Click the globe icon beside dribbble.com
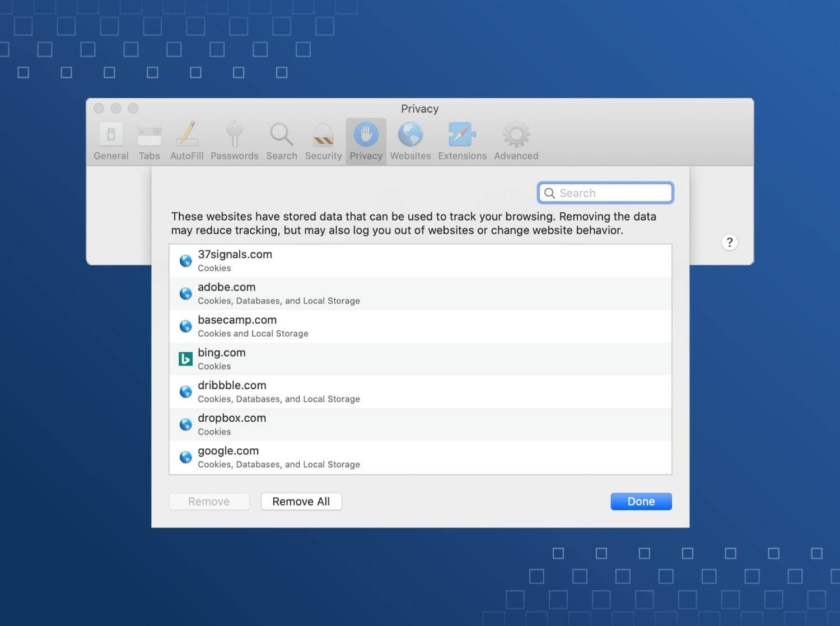This screenshot has height=626, width=840. [x=185, y=392]
